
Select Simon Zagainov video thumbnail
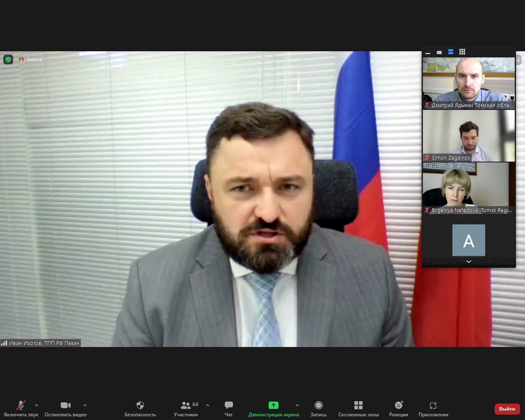(469, 136)
